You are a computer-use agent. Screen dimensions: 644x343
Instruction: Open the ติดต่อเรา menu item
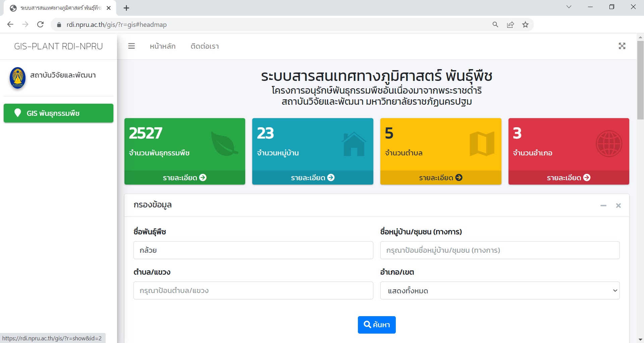pyautogui.click(x=205, y=46)
